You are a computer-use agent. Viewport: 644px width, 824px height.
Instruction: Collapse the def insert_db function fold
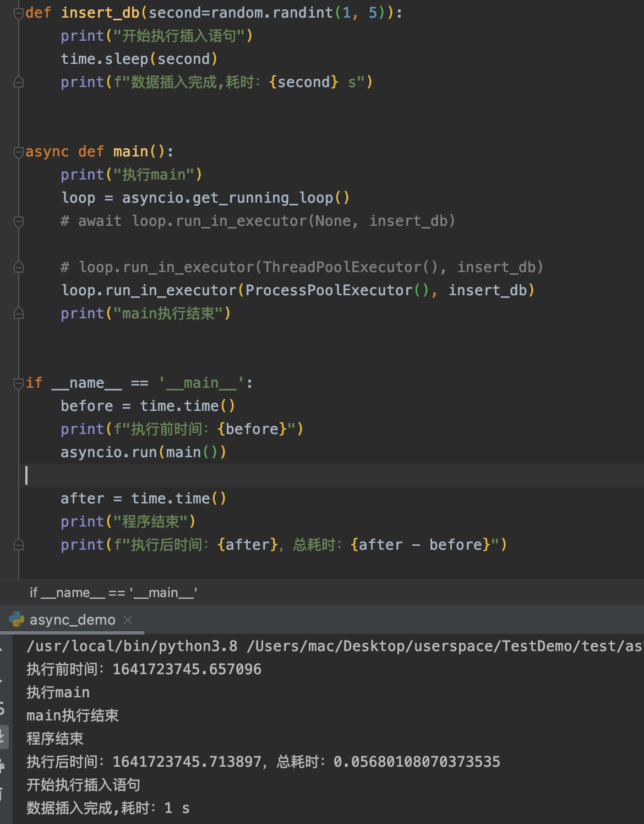pos(19,13)
